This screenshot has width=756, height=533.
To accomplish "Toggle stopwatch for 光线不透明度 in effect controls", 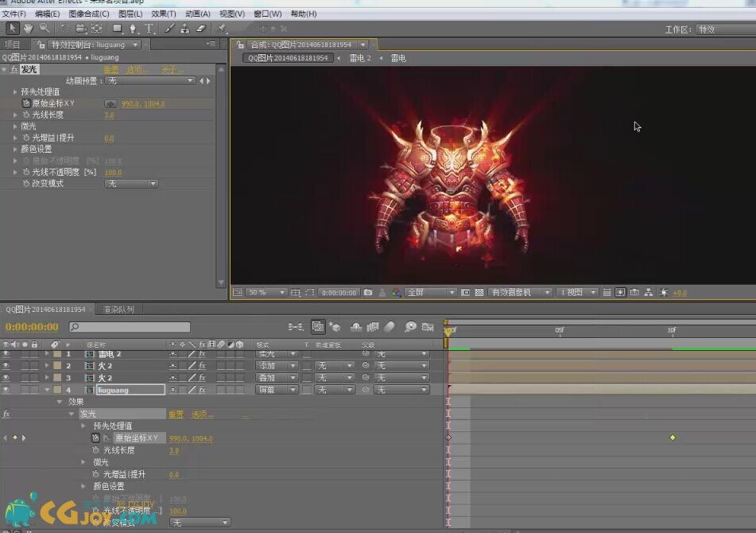I will click(x=26, y=172).
